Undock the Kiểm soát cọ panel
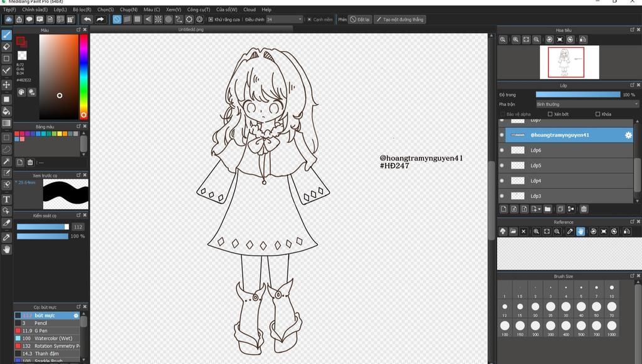Image resolution: width=642 pixels, height=364 pixels. pyautogui.click(x=78, y=215)
